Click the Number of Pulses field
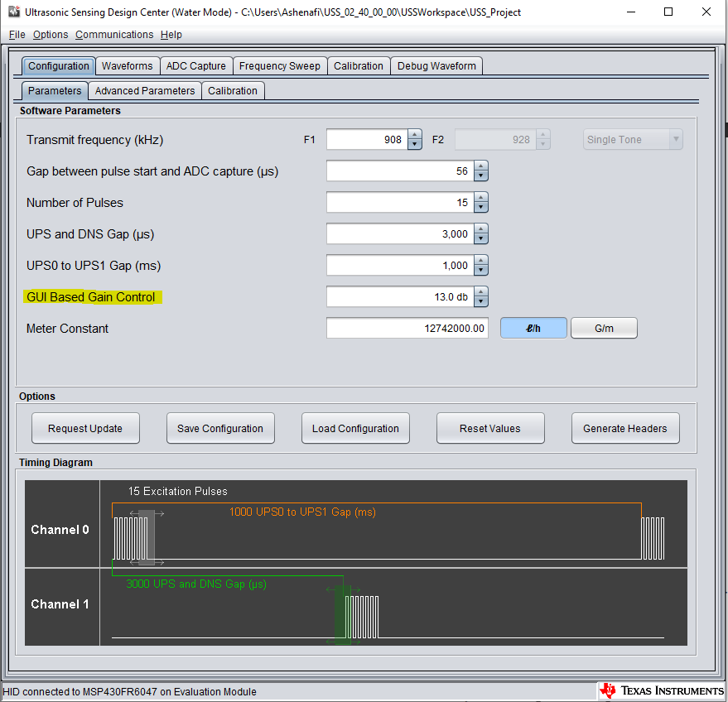 pos(400,203)
